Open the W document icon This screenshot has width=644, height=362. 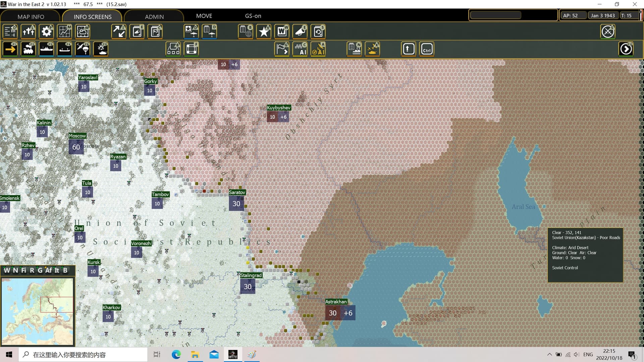(x=282, y=32)
